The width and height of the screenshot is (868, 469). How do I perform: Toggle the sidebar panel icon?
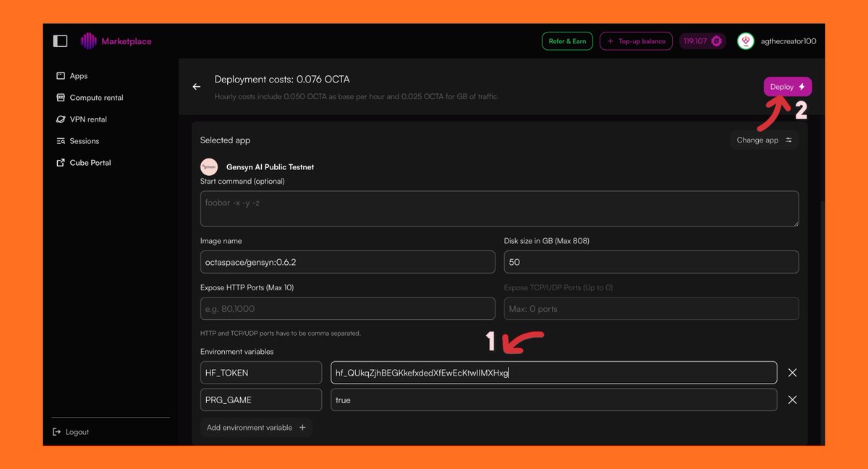(61, 41)
